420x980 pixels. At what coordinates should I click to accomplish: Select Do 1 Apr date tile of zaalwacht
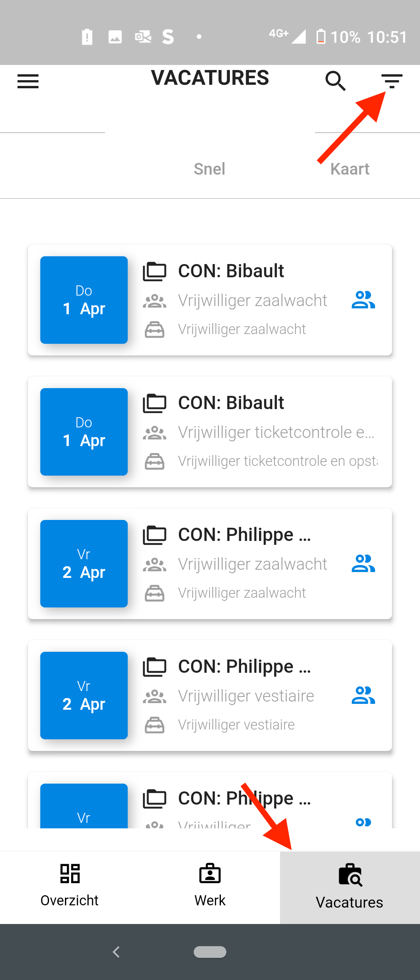tap(84, 300)
